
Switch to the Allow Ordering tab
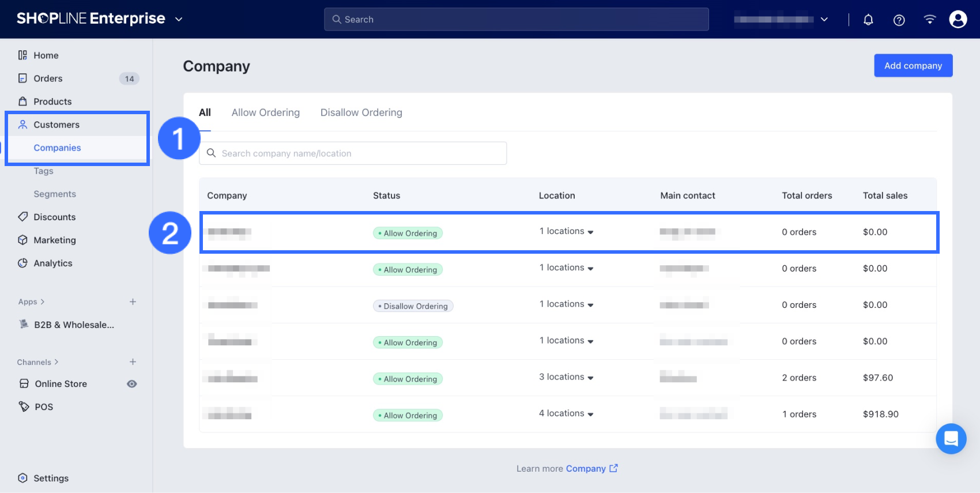click(x=265, y=112)
